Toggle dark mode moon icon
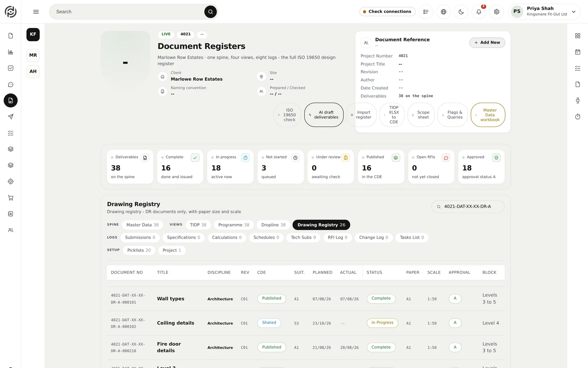The height and width of the screenshot is (368, 588). (461, 12)
